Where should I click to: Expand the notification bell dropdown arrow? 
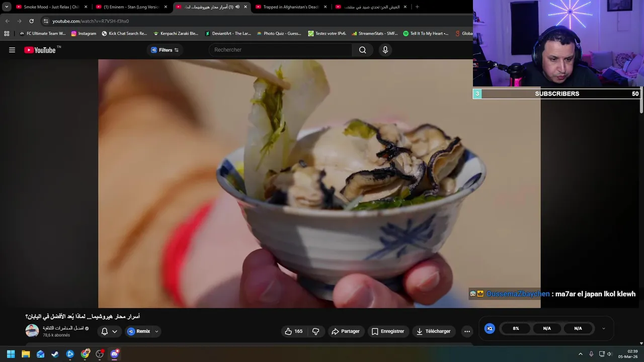pyautogui.click(x=115, y=331)
